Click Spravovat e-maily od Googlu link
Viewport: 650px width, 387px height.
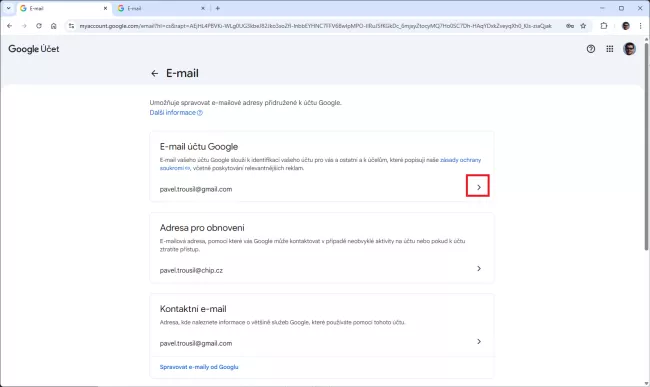(x=199, y=367)
